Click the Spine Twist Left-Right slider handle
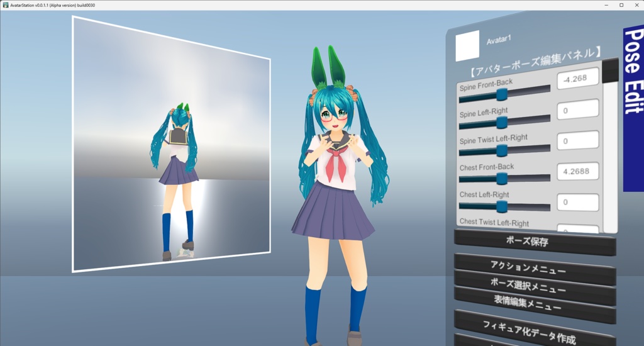 [x=501, y=150]
